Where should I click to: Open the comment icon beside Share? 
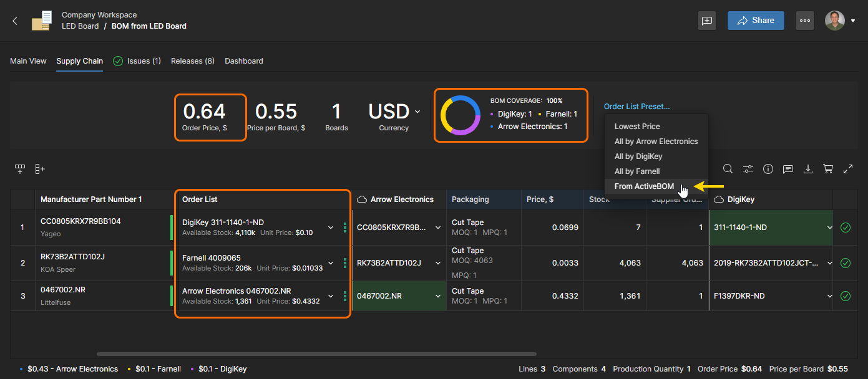point(706,21)
